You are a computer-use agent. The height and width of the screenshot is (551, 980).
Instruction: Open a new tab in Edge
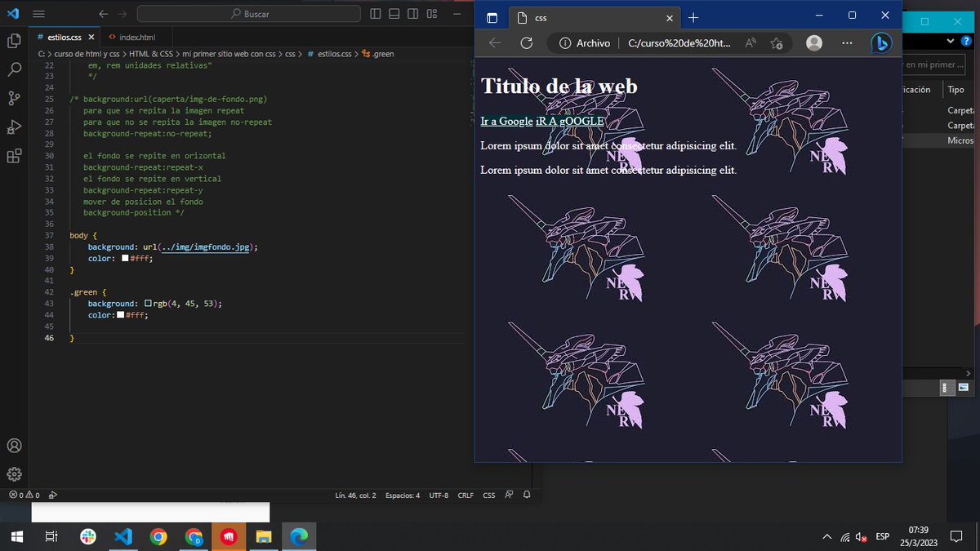point(693,18)
